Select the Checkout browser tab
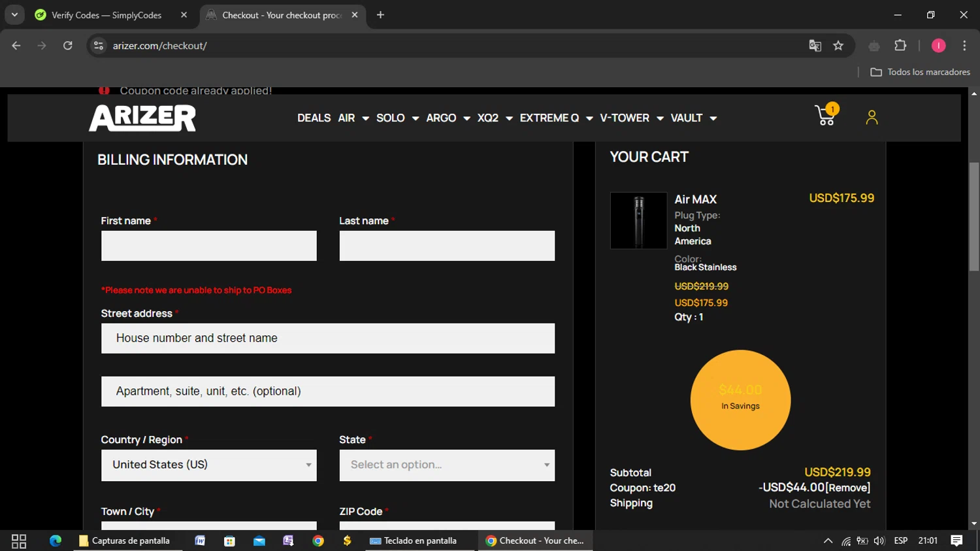 click(x=282, y=15)
